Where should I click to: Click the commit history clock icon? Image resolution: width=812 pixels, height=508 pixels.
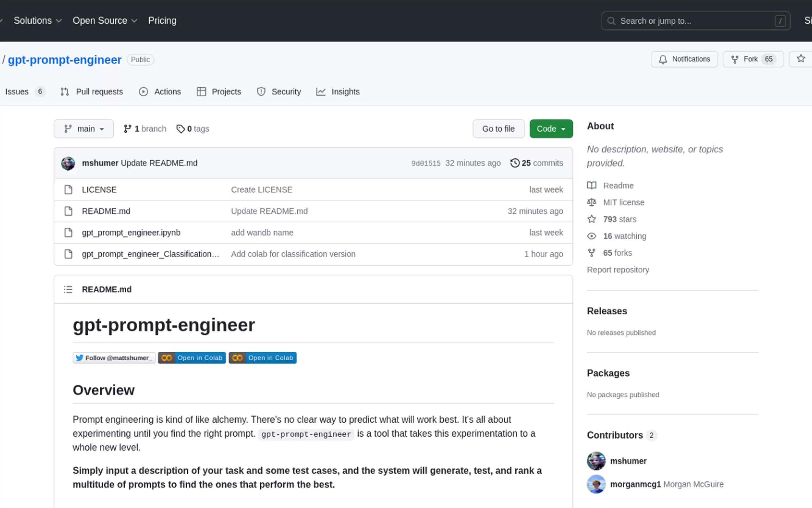tap(515, 163)
